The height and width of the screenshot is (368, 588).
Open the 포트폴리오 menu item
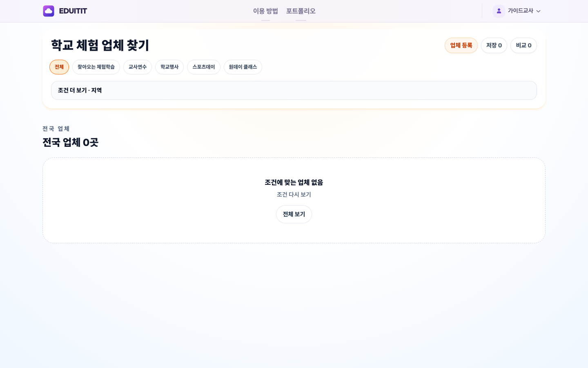301,11
